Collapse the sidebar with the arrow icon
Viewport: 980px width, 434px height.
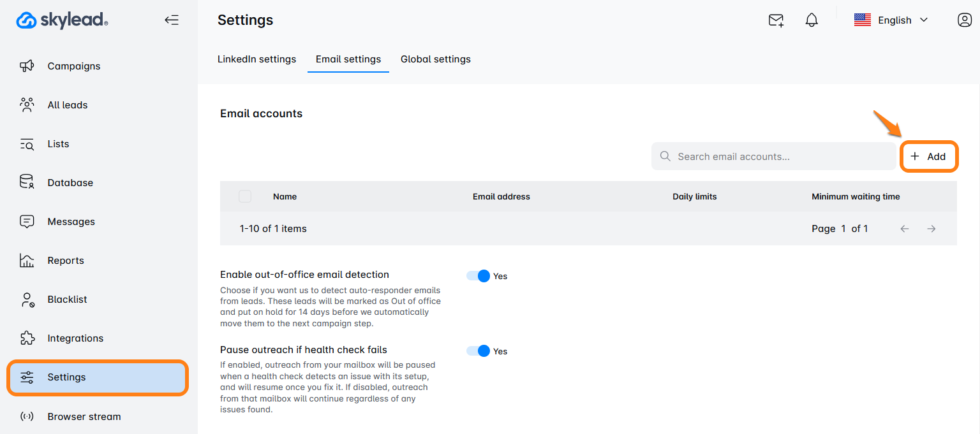[x=172, y=20]
